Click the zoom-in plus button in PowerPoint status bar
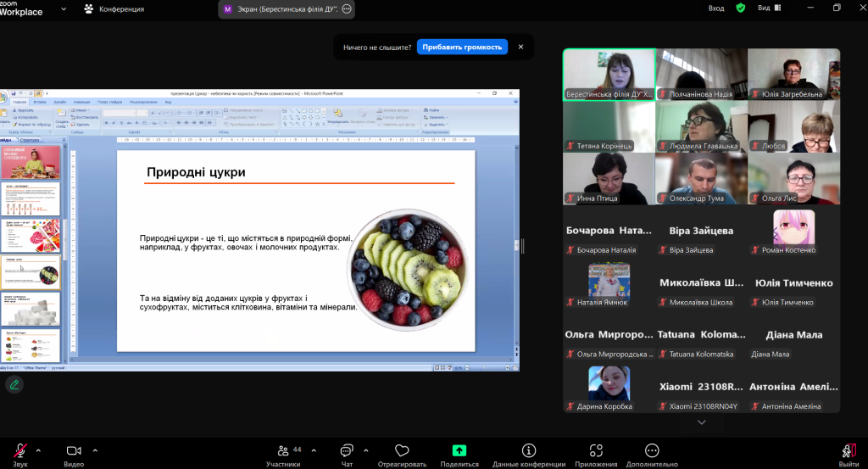 click(x=507, y=368)
